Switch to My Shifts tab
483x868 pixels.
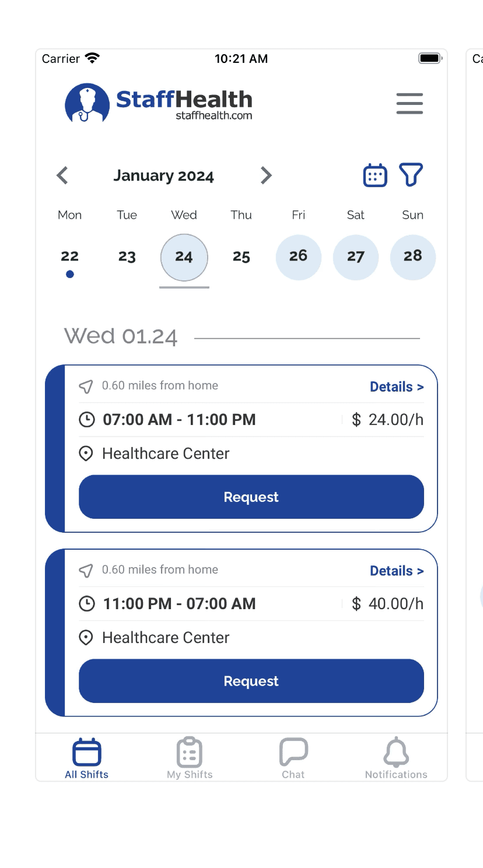[x=190, y=758]
